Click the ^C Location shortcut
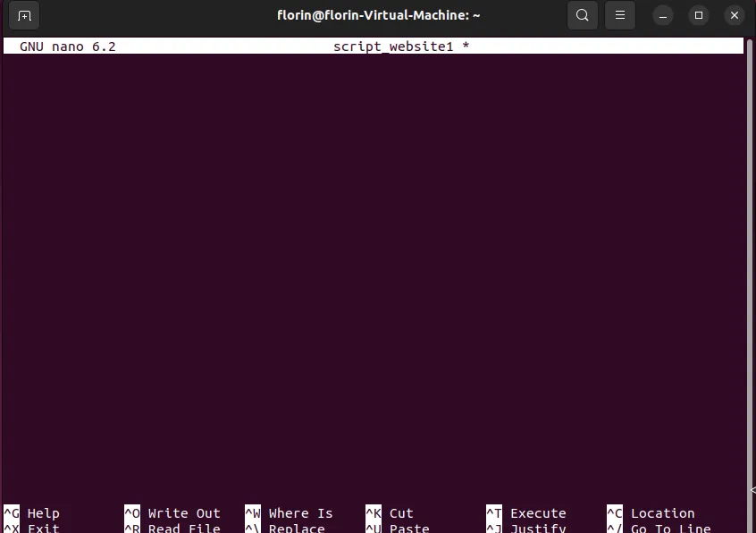Viewport: 756px width, 533px height. pyautogui.click(x=651, y=513)
